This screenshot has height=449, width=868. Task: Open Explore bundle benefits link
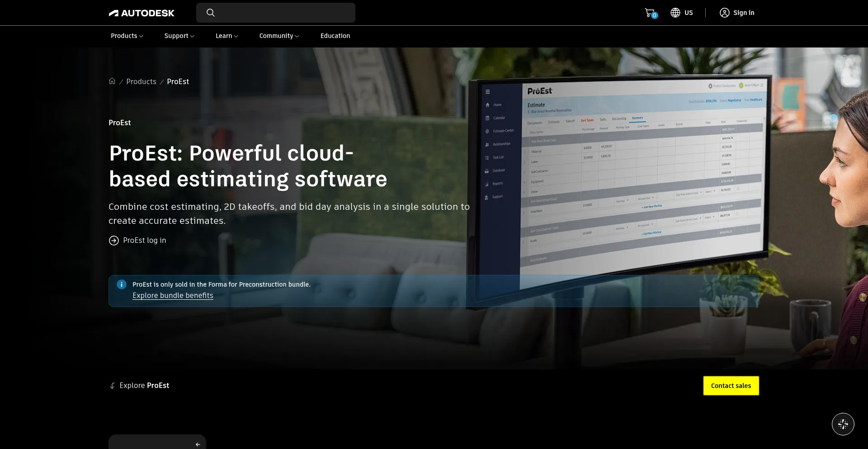pos(173,295)
